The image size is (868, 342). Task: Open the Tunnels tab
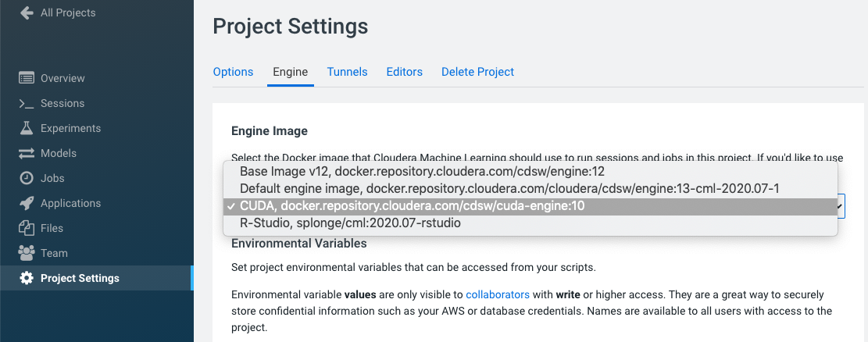pos(347,72)
